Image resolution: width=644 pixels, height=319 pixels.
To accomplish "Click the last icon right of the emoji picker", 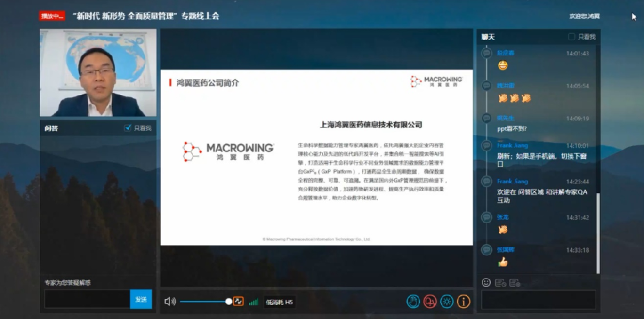I will 515,282.
